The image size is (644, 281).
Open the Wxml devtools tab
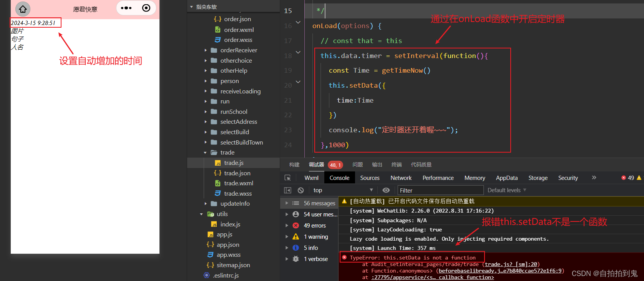[311, 178]
